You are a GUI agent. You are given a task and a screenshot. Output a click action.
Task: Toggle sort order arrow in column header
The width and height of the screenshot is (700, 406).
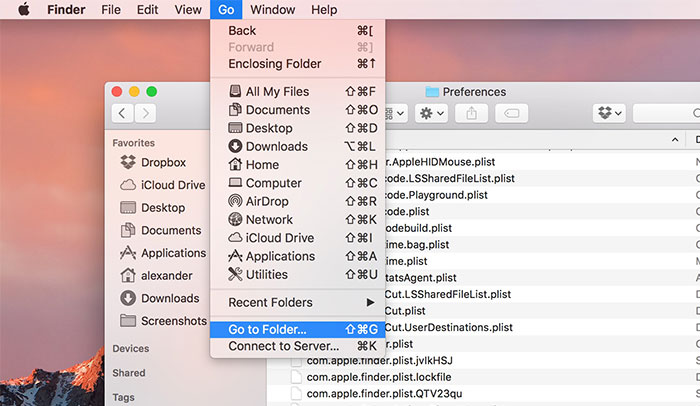675,140
